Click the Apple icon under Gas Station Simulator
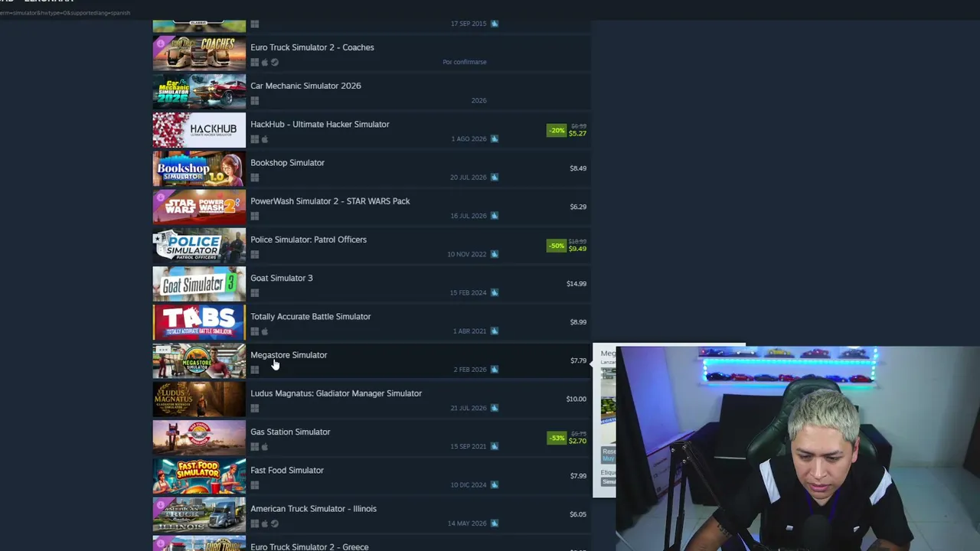980x551 pixels. 265,446
